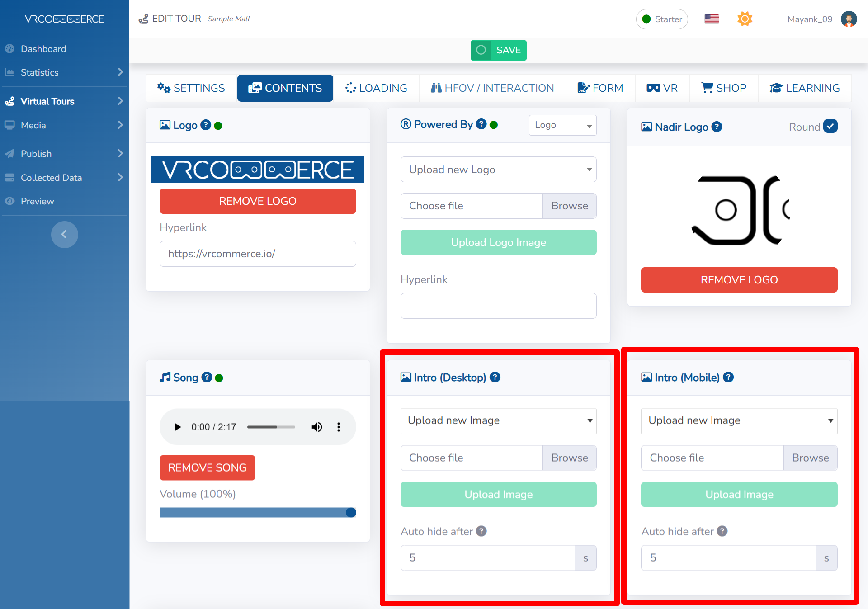The image size is (868, 609).
Task: Play the song in audio player
Action: coord(178,427)
